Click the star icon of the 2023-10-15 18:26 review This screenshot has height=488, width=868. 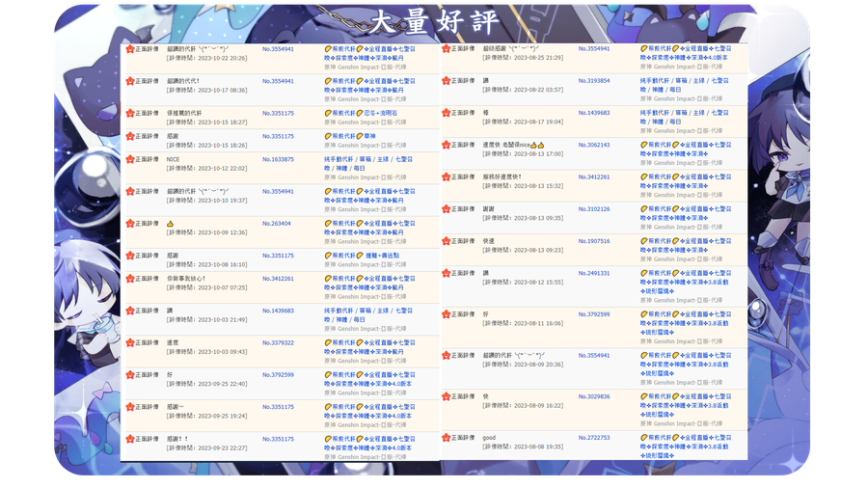pos(130,136)
